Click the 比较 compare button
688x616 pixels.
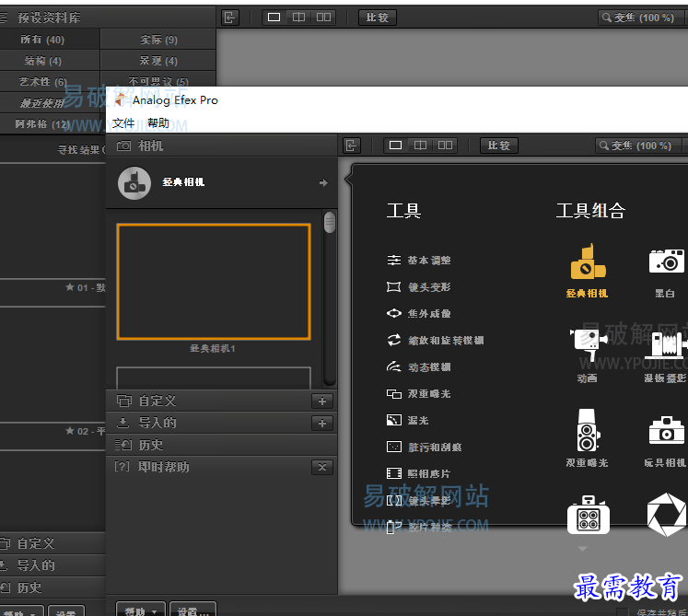pyautogui.click(x=499, y=145)
